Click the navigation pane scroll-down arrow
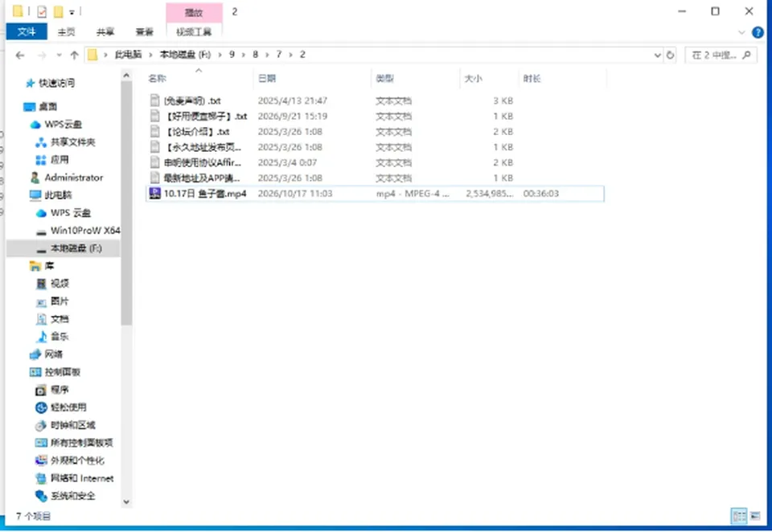Screen dimensions: 772x532 pos(126,502)
